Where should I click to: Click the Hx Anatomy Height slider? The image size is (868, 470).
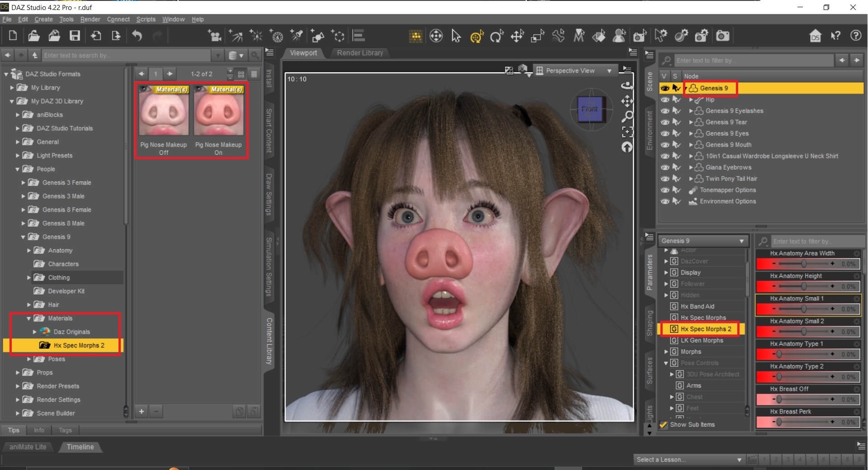(x=803, y=286)
